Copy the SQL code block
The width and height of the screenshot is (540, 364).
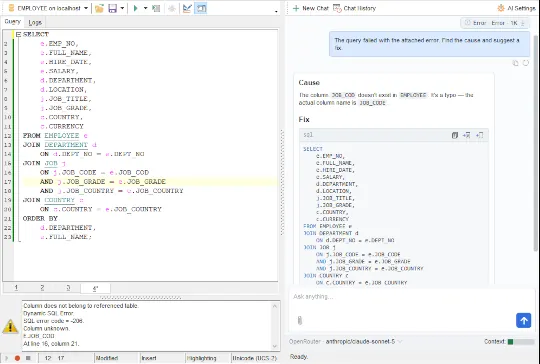[455, 135]
